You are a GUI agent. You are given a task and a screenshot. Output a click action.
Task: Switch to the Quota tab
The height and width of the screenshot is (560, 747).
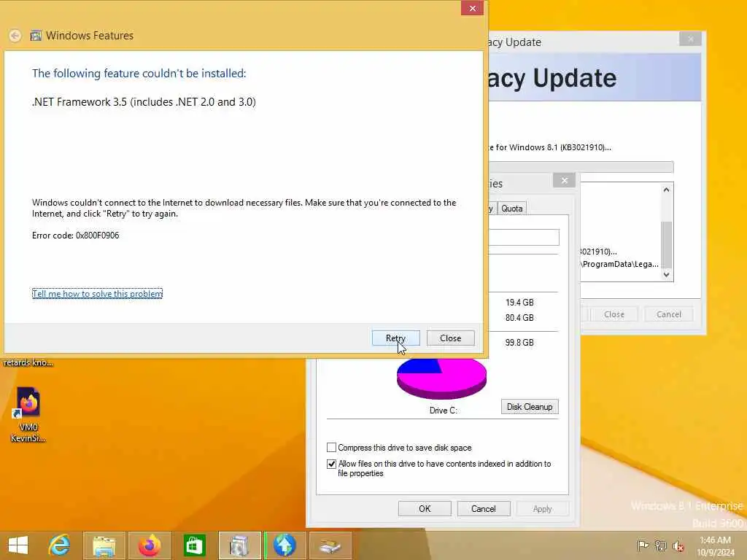pyautogui.click(x=511, y=209)
